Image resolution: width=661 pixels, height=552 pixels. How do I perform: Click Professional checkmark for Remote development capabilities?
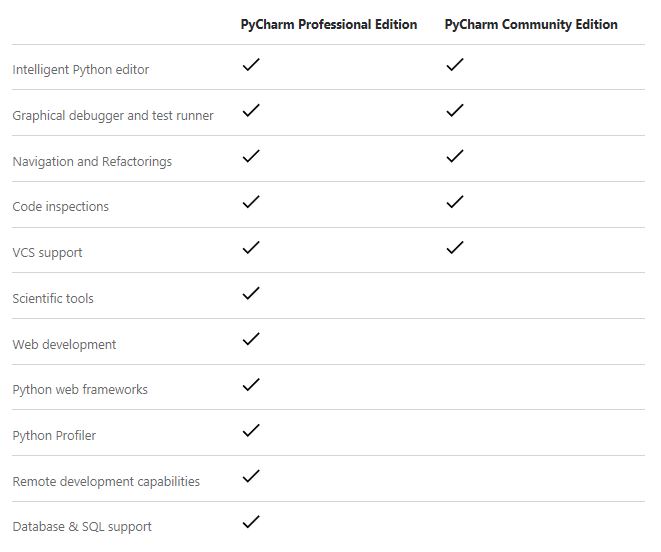tap(251, 476)
